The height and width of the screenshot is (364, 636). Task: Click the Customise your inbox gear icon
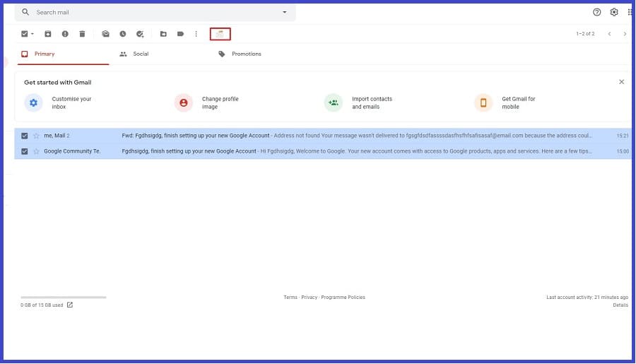pos(33,102)
